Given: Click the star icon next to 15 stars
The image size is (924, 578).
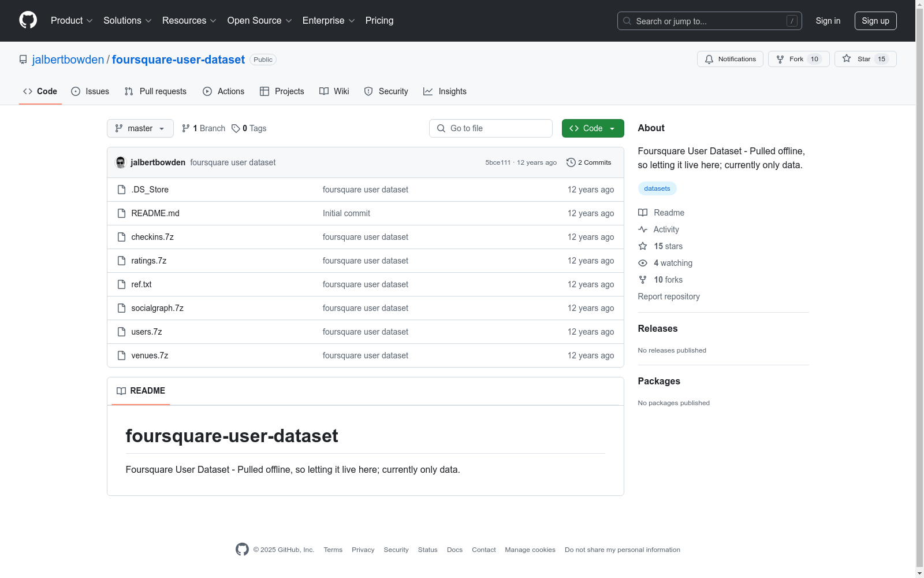Looking at the screenshot, I should (x=643, y=246).
